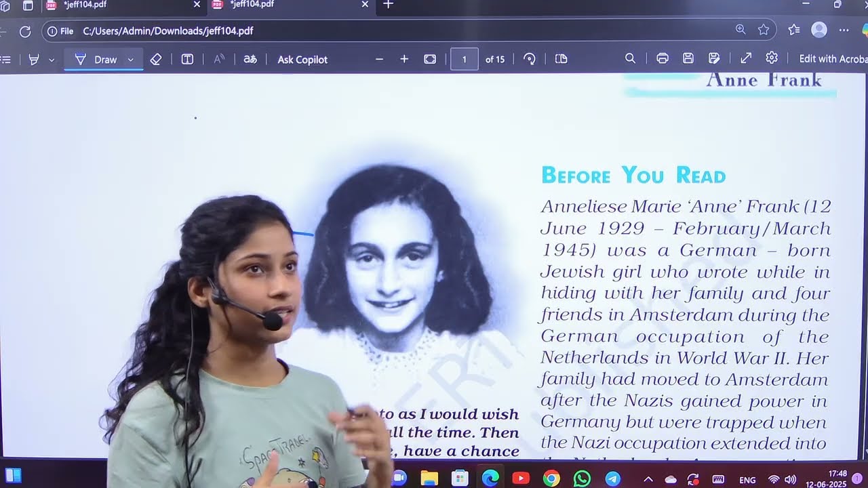This screenshot has height=488, width=868.
Task: Click the Fit to page icon
Action: click(430, 59)
